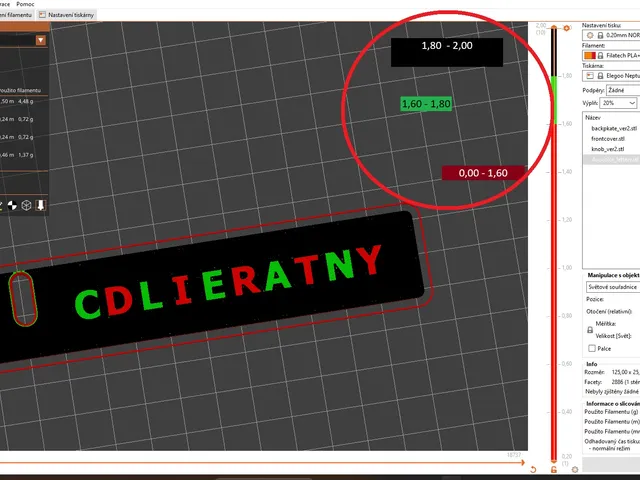Image resolution: width=640 pixels, height=480 pixels.
Task: Click the Název column header
Action: [593, 118]
